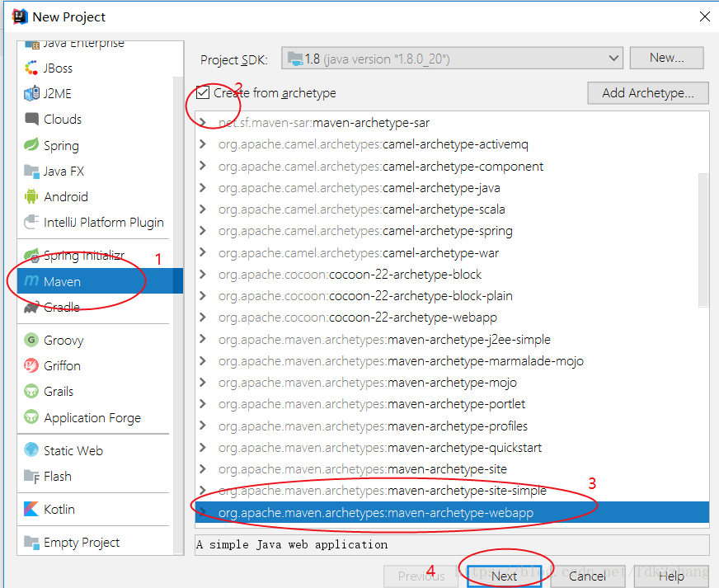
Task: Select maven-archetype-site-simple archetype
Action: pos(452,491)
